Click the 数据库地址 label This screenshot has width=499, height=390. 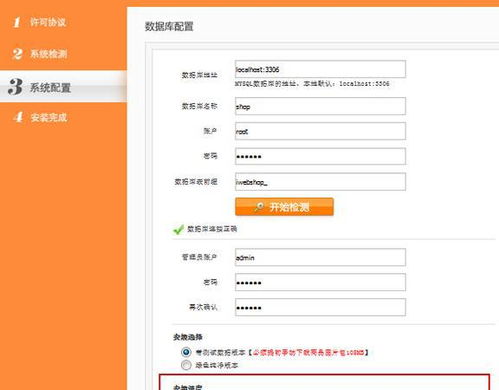tap(199, 75)
